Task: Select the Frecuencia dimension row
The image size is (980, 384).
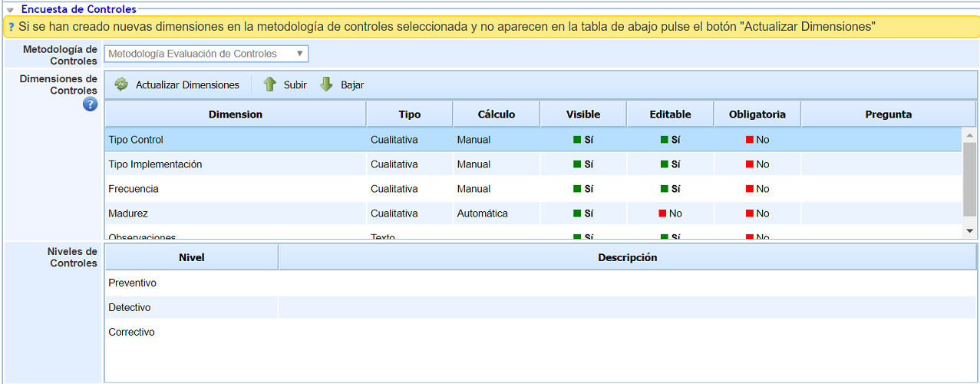Action: pyautogui.click(x=134, y=189)
